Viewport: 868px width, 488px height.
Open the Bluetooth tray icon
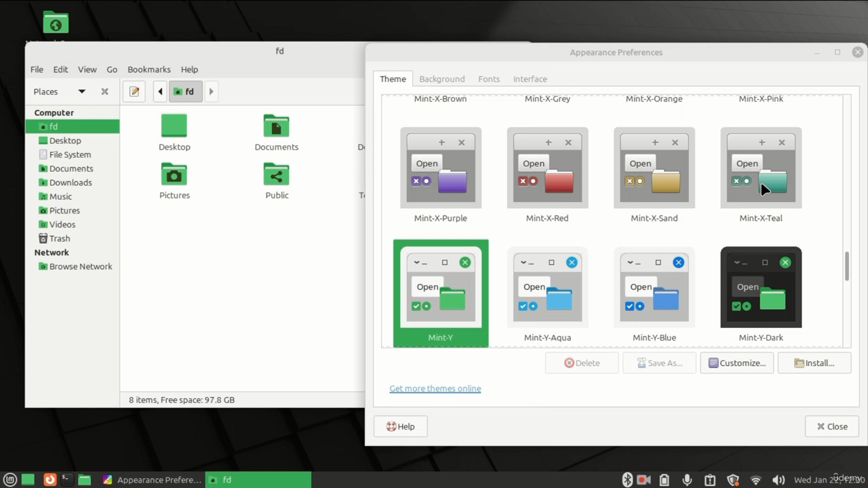click(627, 480)
